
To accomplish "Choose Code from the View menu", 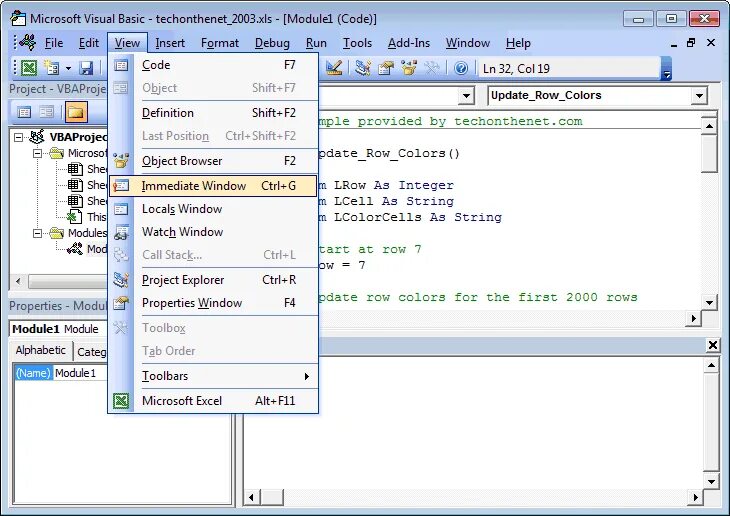I will pos(213,65).
